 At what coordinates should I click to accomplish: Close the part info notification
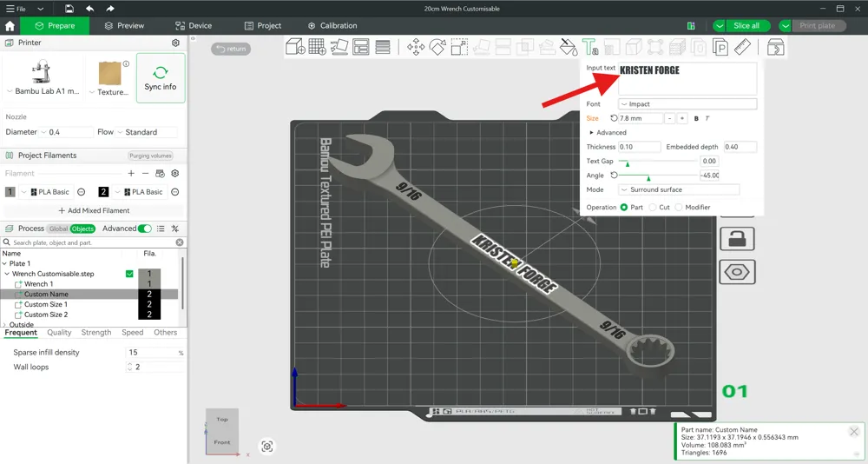(x=853, y=431)
